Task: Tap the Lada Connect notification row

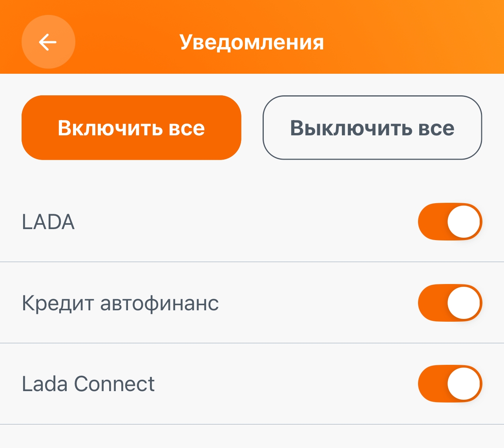Action: (x=275, y=384)
